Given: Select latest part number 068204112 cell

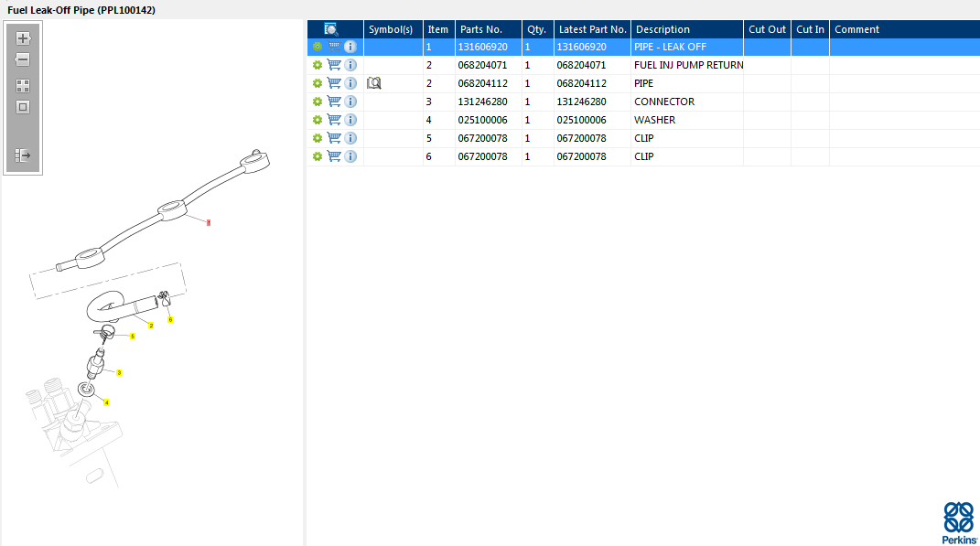Looking at the screenshot, I should [592, 83].
